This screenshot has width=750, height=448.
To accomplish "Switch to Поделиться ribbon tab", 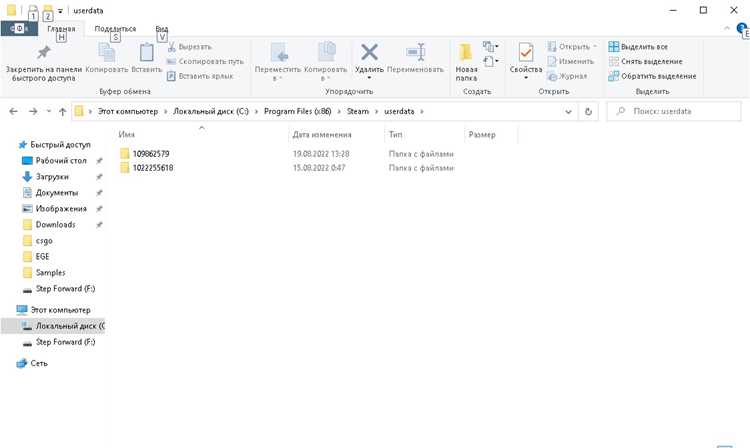I will (x=115, y=29).
